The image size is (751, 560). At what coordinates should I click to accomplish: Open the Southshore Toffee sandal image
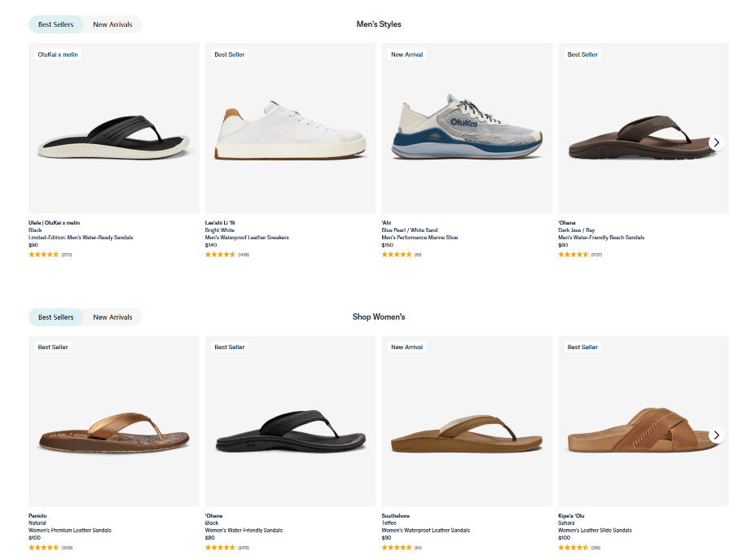click(467, 421)
